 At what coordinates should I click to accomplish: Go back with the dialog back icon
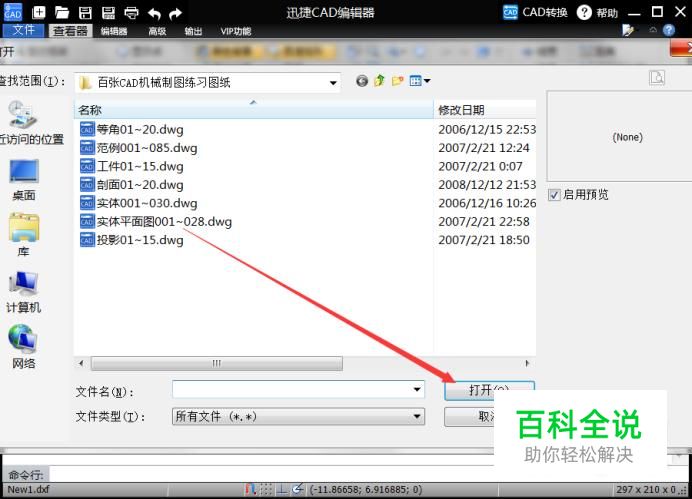362,81
